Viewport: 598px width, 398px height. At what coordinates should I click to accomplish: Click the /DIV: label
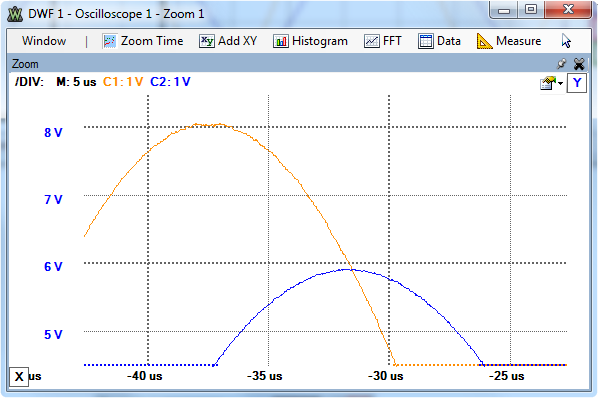(x=29, y=82)
